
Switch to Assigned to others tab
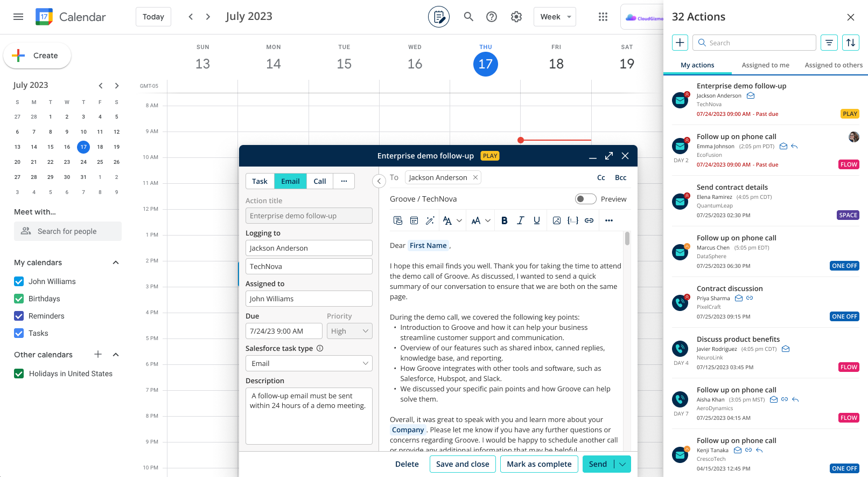tap(834, 65)
